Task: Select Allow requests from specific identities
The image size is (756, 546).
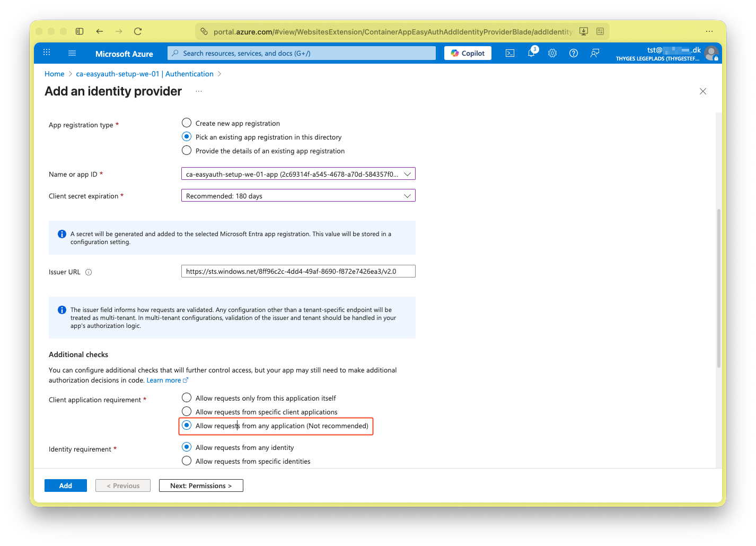Action: tap(187, 461)
